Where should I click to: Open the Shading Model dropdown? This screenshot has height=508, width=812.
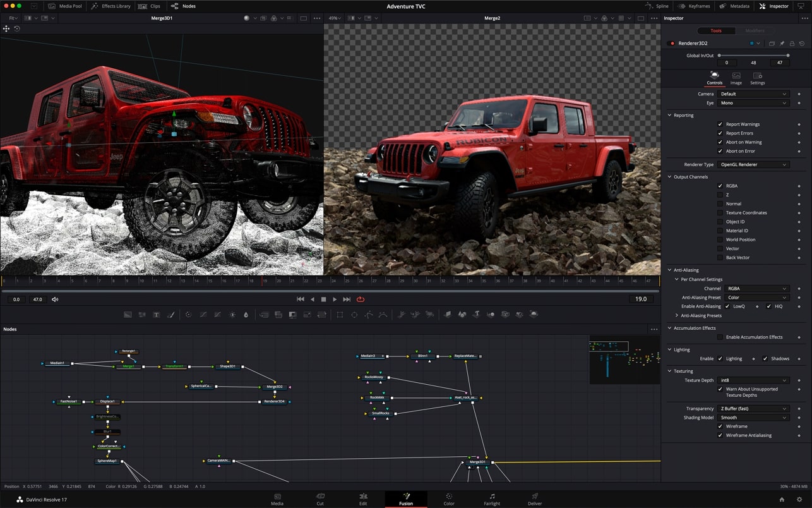(x=753, y=417)
